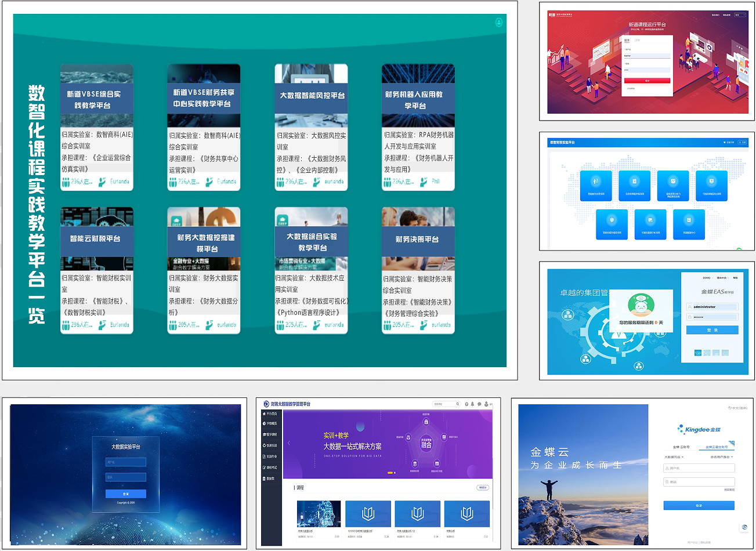Click the search magnifier icon in 财务大数据 header
Screen dimensions: 756x551
(x=457, y=404)
